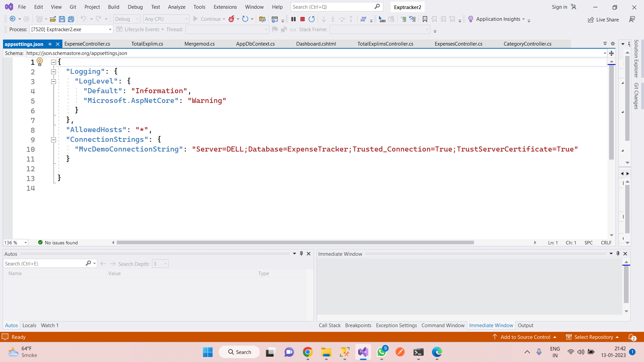Viewport: 644px width, 362px height.
Task: Click the editor horizontal scrollbar thumb
Action: click(x=295, y=243)
